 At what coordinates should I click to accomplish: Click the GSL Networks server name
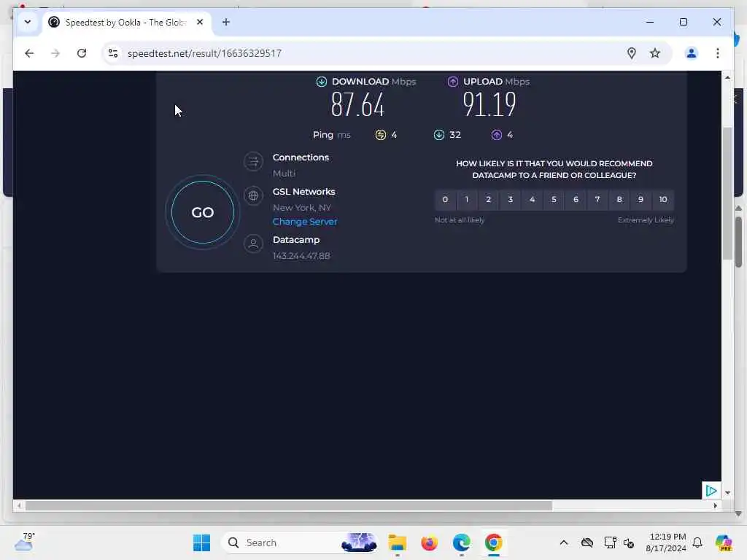point(304,192)
